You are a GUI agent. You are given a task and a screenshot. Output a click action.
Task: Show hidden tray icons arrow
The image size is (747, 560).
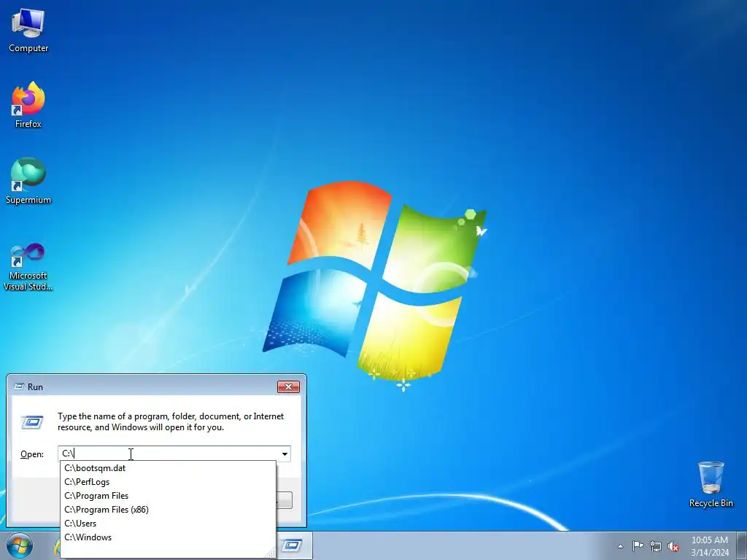(620, 546)
